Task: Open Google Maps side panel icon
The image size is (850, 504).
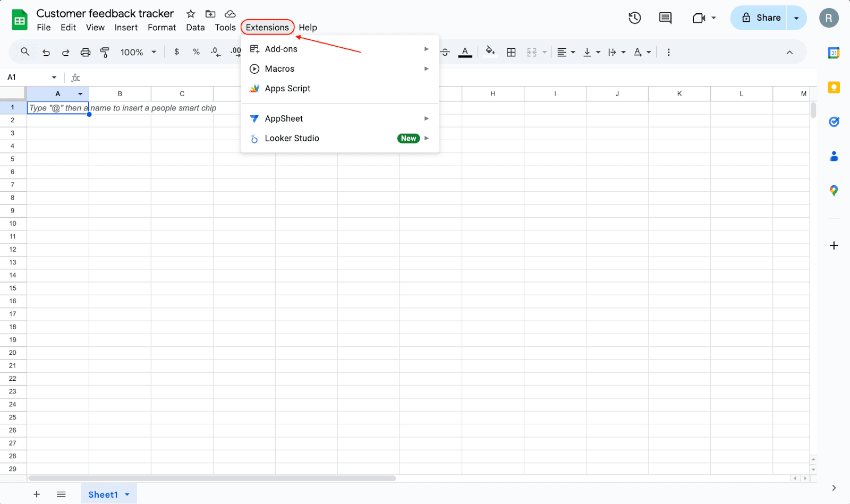Action: [834, 190]
